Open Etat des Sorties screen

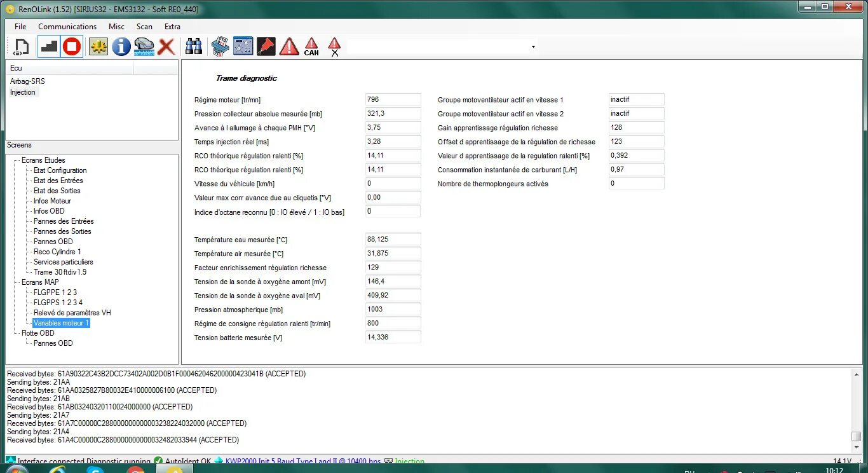(x=57, y=191)
